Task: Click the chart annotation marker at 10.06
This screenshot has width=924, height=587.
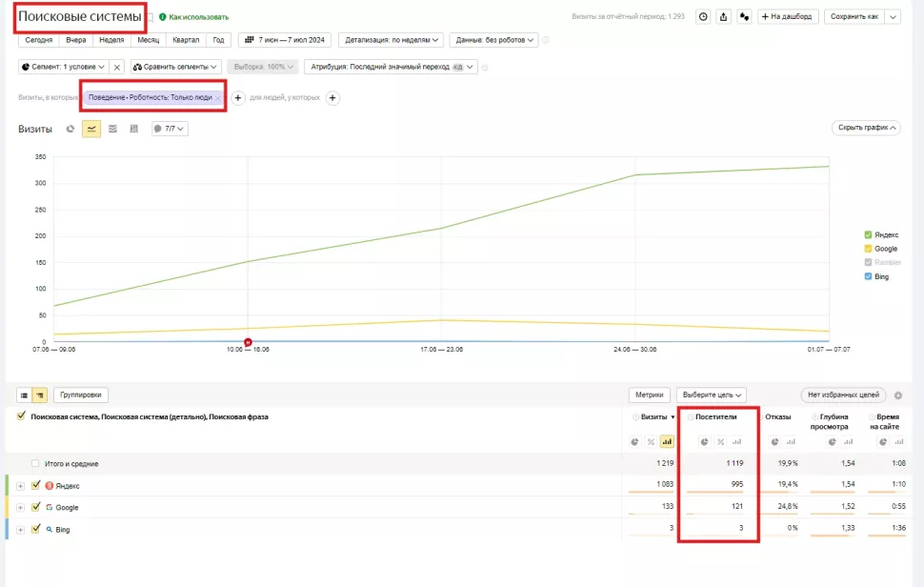Action: point(248,342)
